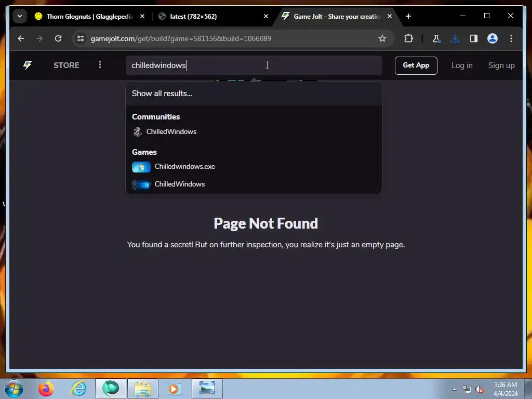Launch Firefox from the taskbar
This screenshot has width=532, height=399.
tap(46, 389)
